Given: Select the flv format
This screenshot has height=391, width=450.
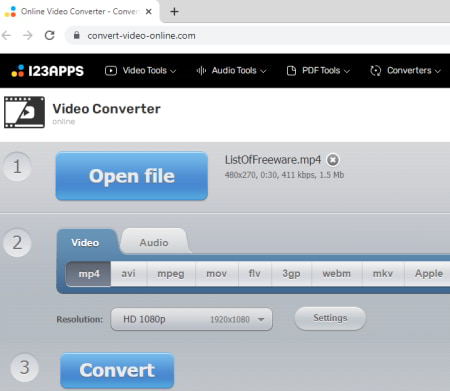Looking at the screenshot, I should [255, 274].
